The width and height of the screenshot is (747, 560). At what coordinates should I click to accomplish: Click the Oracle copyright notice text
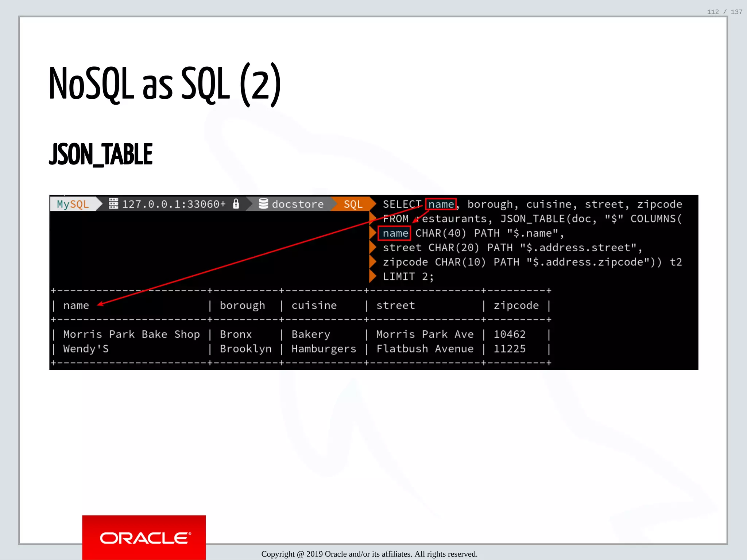pos(369,554)
